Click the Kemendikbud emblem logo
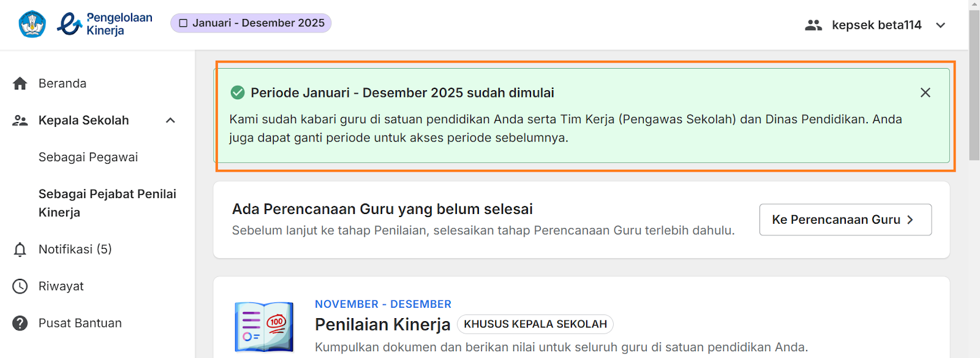 pyautogui.click(x=32, y=25)
